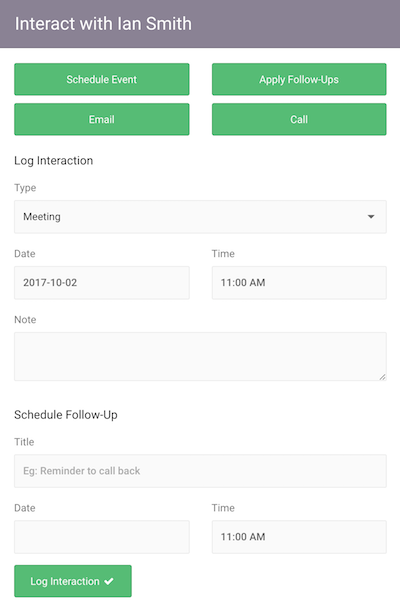Screen dimensions: 400x613
Task: Submit with the Log Interaction button
Action: point(73,581)
